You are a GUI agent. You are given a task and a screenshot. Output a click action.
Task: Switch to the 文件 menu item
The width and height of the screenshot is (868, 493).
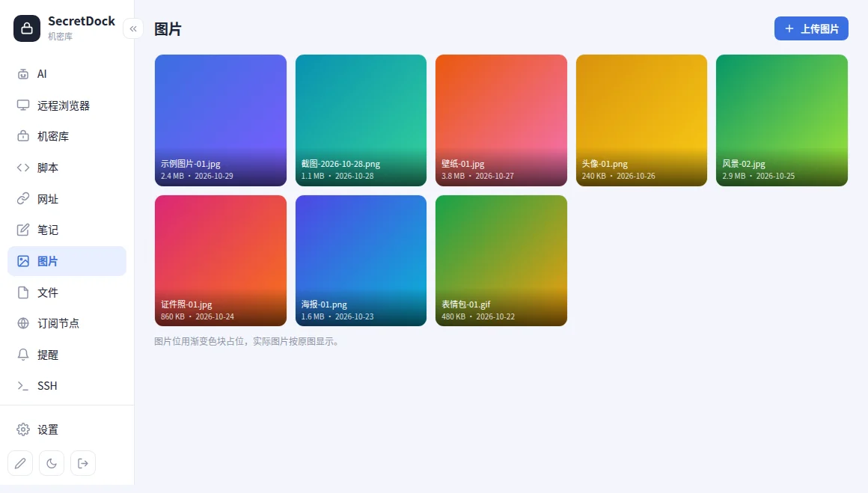[67, 293]
